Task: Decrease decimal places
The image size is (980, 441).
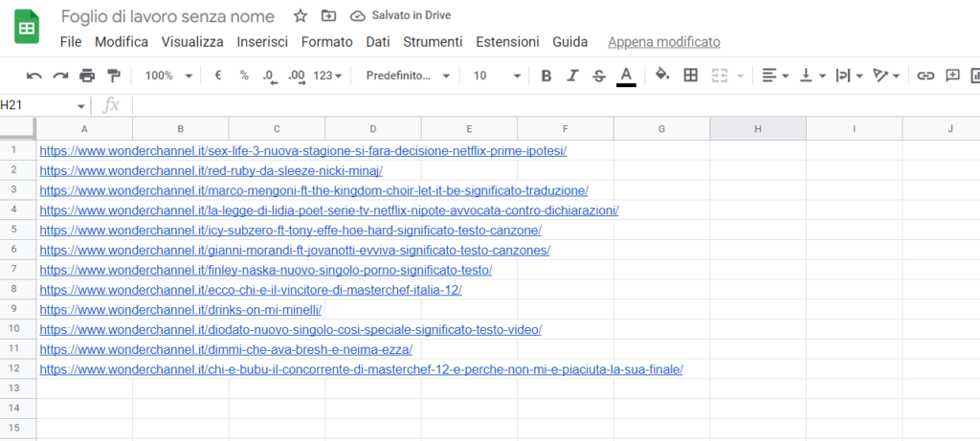Action: click(270, 77)
